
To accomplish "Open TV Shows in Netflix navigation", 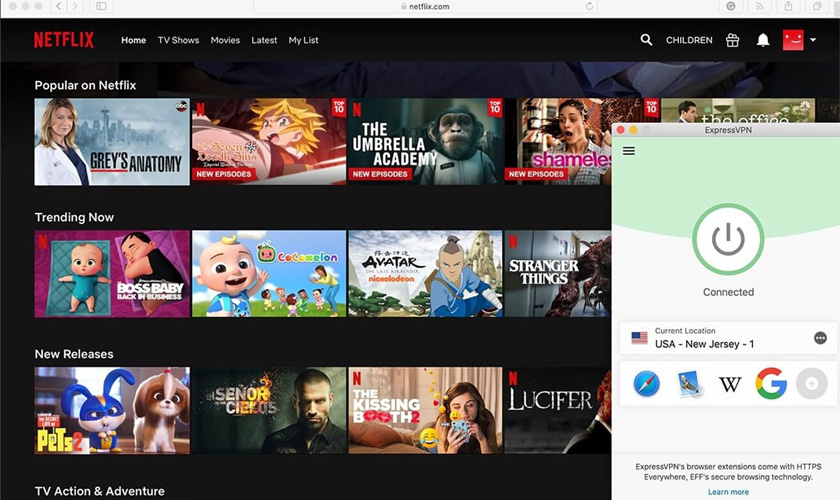I will coord(178,40).
